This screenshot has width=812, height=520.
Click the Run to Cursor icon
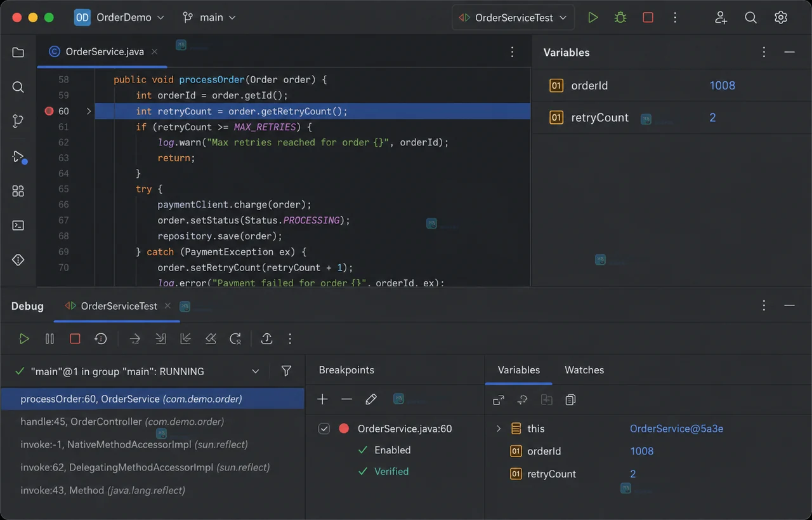pyautogui.click(x=236, y=339)
